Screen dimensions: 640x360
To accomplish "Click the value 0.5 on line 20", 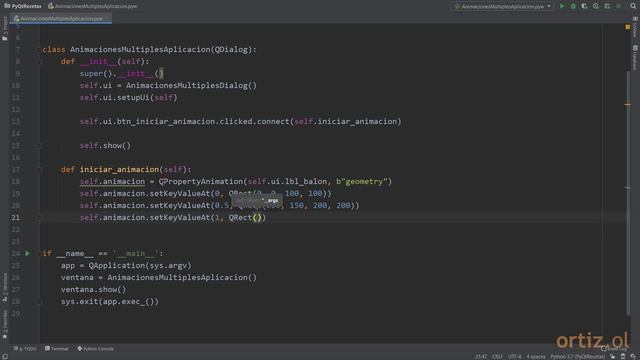I will [222, 205].
